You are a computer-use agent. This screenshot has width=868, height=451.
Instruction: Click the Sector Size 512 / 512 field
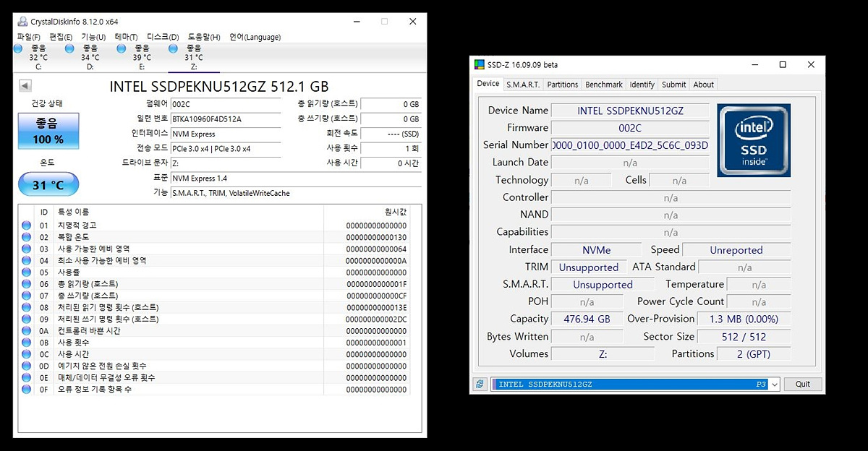point(744,336)
